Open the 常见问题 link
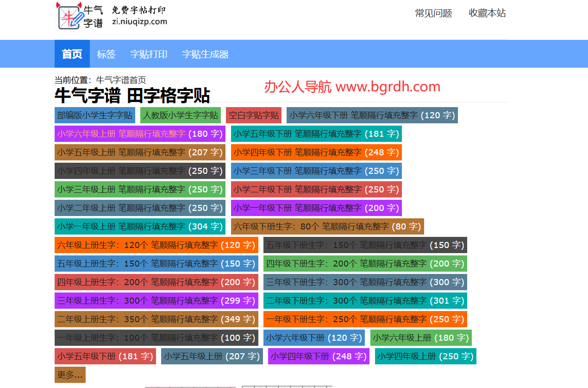The height and width of the screenshot is (388, 588). coord(433,13)
